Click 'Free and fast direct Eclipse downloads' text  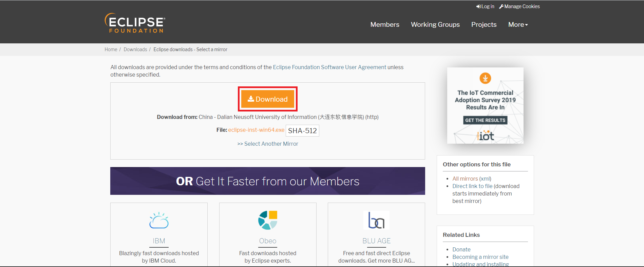pos(376,257)
